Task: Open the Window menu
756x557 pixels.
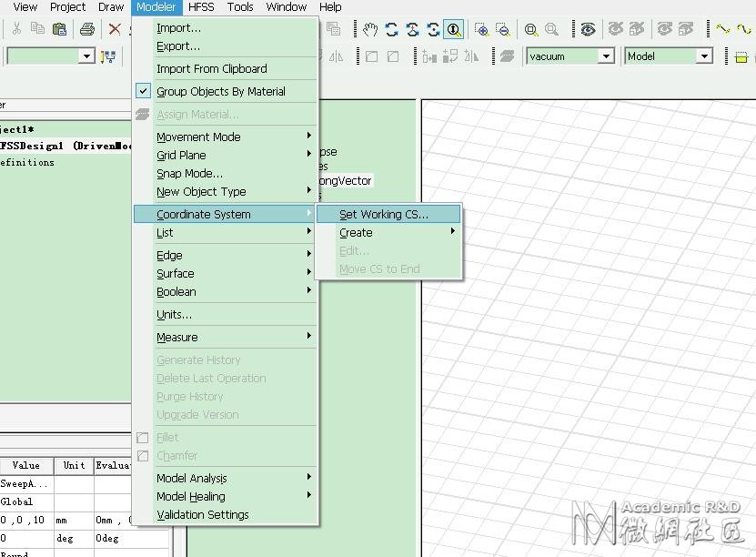Action: 287,7
